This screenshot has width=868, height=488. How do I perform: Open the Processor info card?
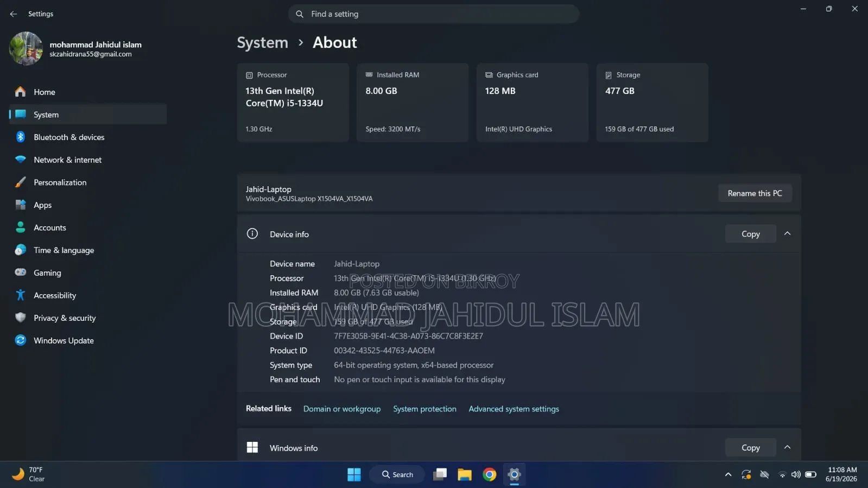(x=293, y=103)
